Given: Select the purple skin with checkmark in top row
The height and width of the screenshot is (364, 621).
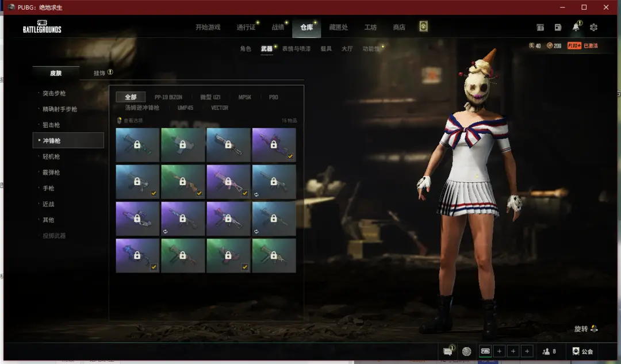Looking at the screenshot, I should tap(274, 145).
